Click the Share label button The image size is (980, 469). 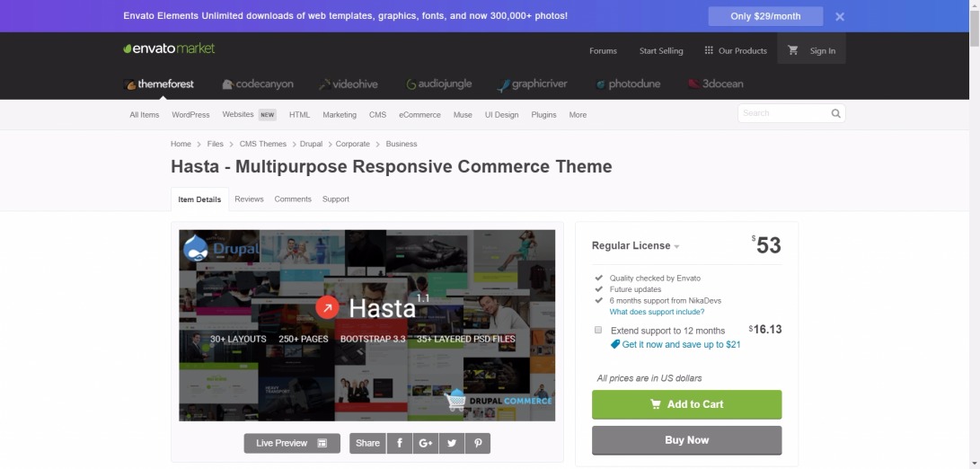(x=367, y=443)
